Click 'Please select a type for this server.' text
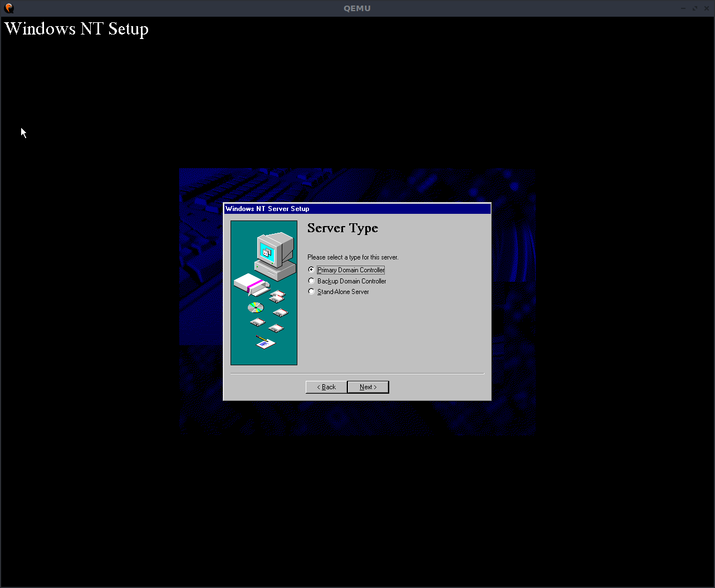 [x=353, y=257]
